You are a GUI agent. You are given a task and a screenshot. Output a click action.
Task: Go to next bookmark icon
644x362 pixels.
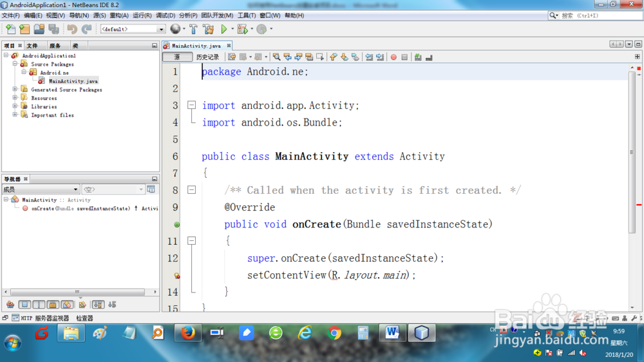[x=344, y=57]
